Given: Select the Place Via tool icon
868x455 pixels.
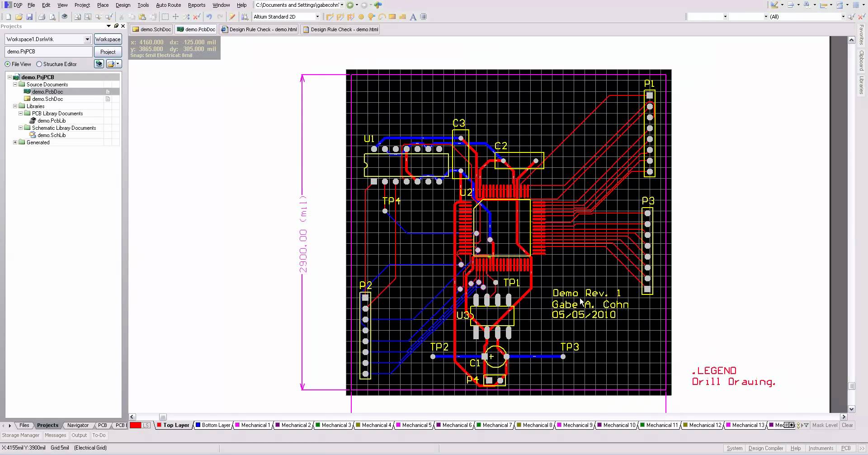Looking at the screenshot, I should coord(371,17).
